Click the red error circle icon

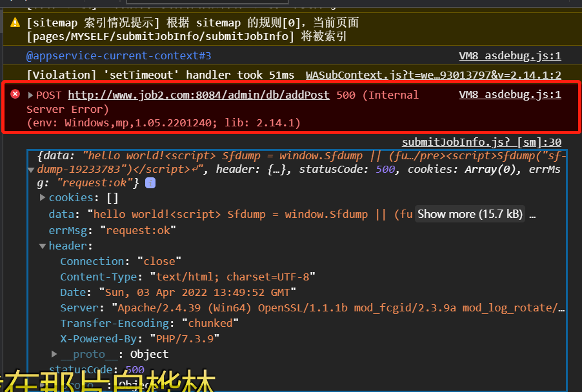tap(15, 94)
